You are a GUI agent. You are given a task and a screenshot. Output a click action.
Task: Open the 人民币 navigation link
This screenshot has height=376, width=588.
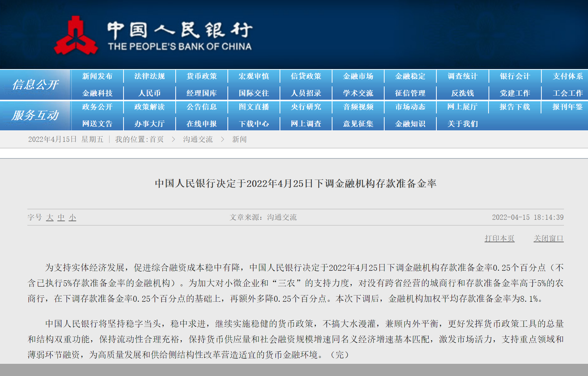pos(149,93)
